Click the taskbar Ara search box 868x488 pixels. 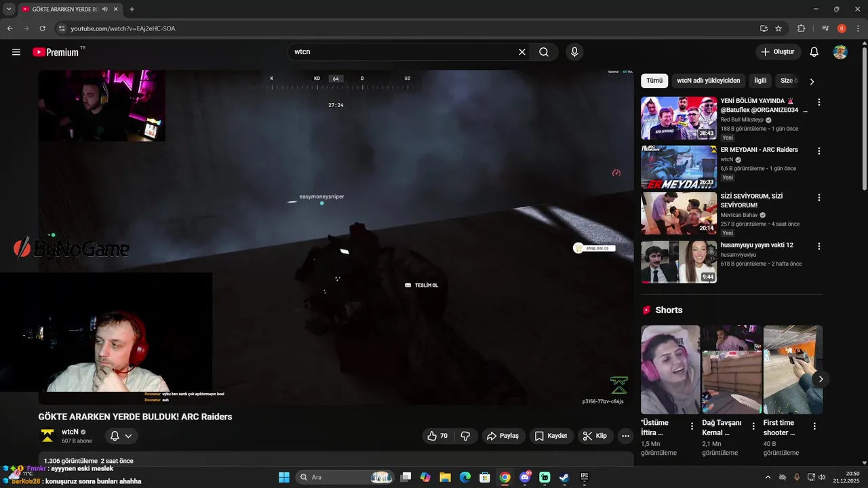click(345, 477)
